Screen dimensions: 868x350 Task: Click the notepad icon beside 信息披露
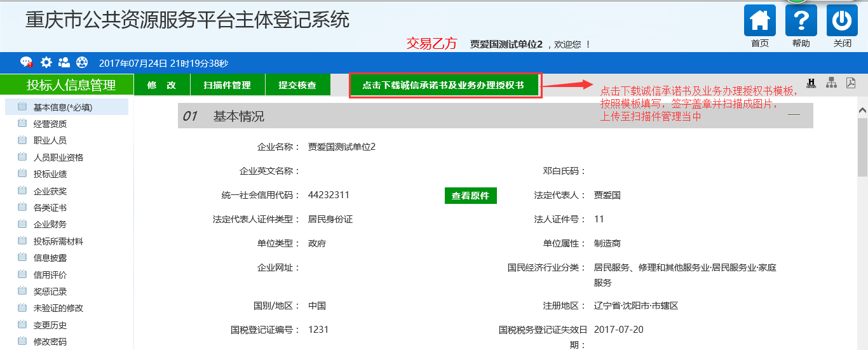pos(22,257)
